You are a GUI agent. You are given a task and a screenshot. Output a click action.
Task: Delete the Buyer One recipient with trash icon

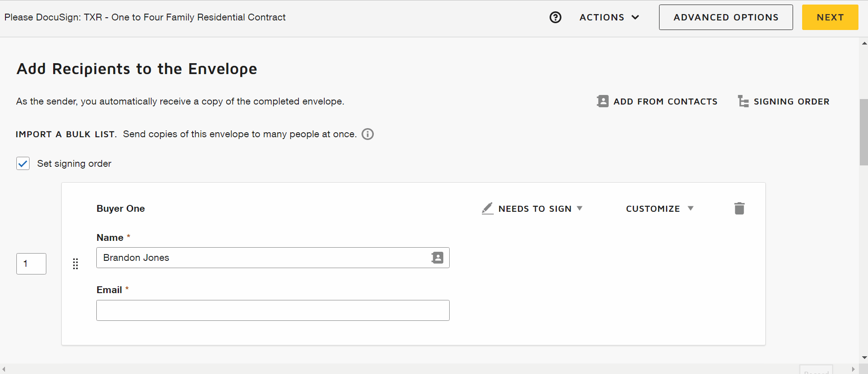739,208
